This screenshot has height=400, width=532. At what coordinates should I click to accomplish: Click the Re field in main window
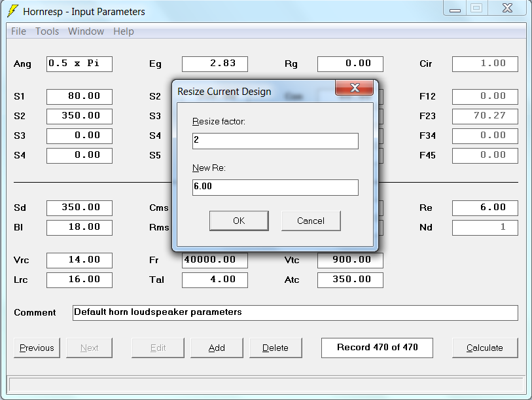485,208
